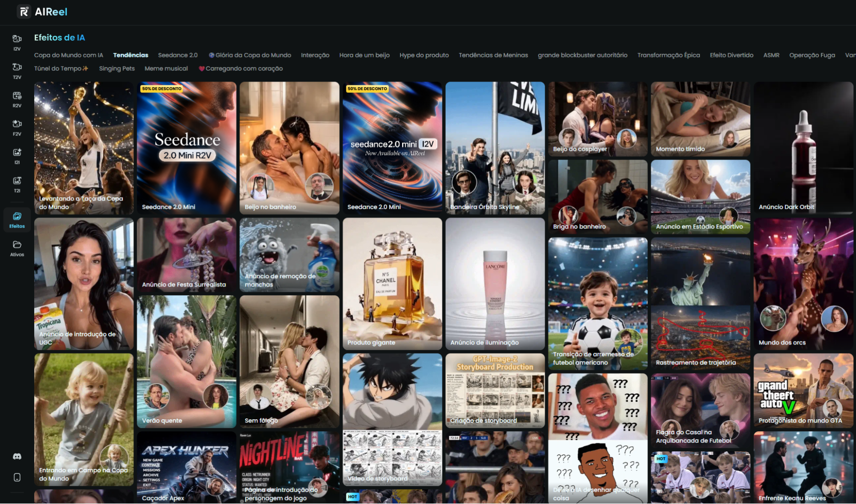Switch to the Seedance 2.0 tab
Screen dimensions: 856x504
(x=178, y=55)
